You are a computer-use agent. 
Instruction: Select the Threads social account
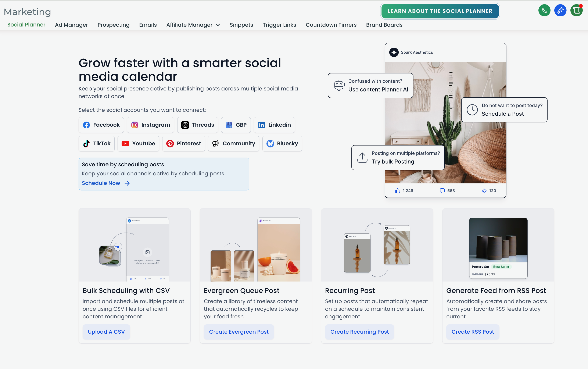pos(198,125)
